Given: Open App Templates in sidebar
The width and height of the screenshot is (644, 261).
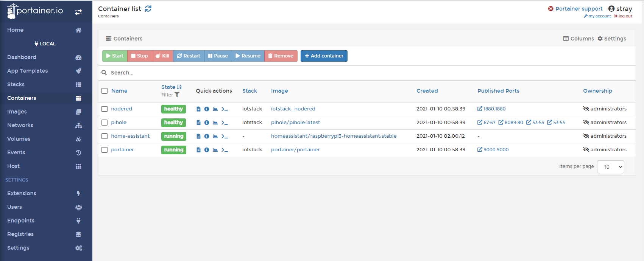Looking at the screenshot, I should coord(46,71).
